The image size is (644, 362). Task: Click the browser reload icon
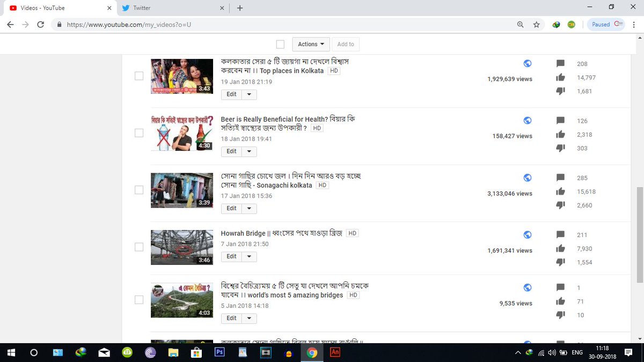click(x=41, y=24)
